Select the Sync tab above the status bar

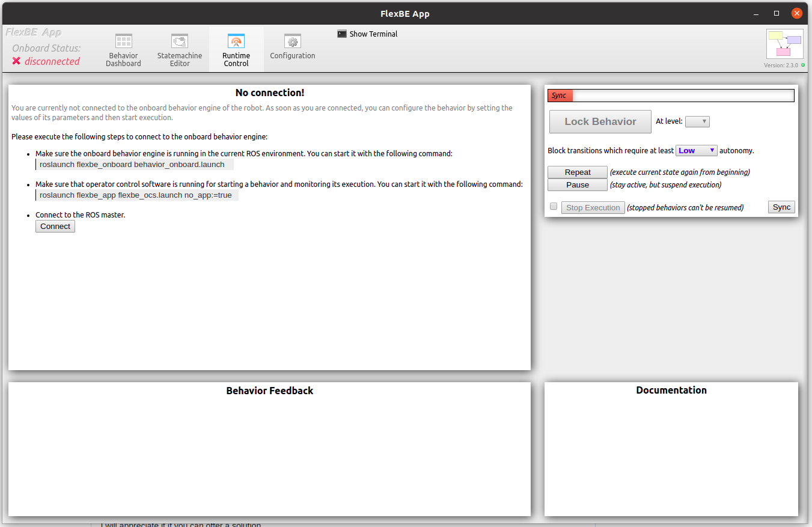(x=559, y=95)
